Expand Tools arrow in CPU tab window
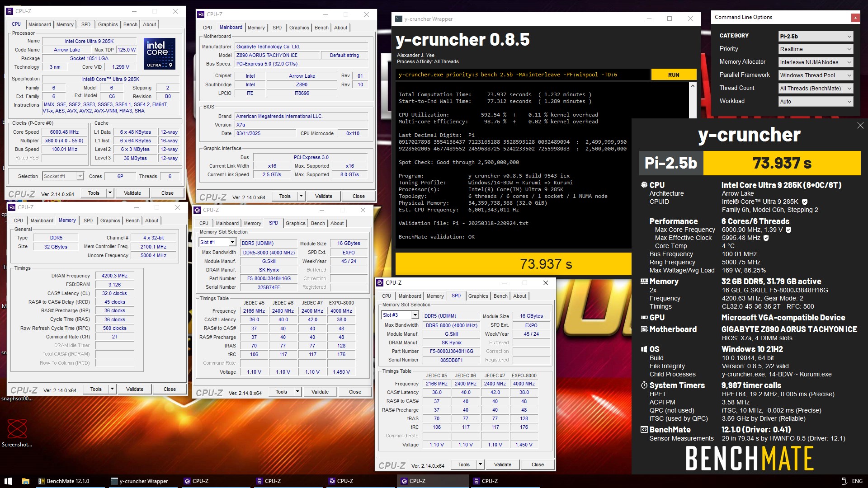The width and height of the screenshot is (868, 488). point(110,193)
